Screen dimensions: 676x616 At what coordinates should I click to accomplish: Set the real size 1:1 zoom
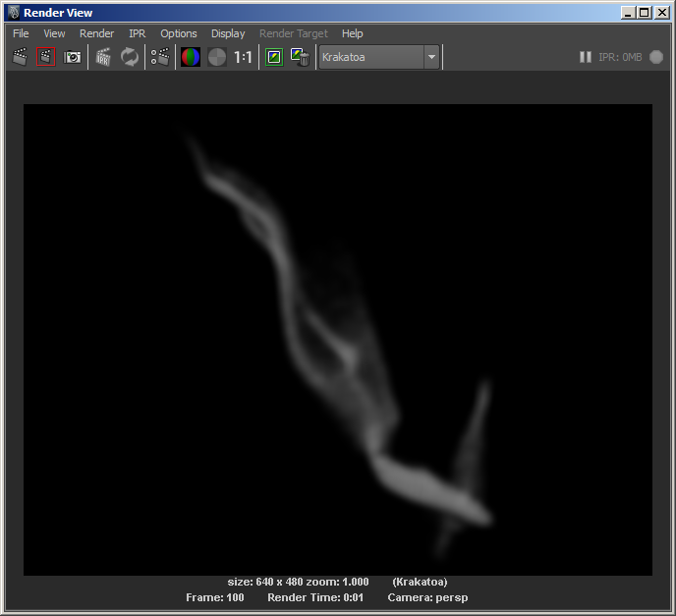[243, 57]
